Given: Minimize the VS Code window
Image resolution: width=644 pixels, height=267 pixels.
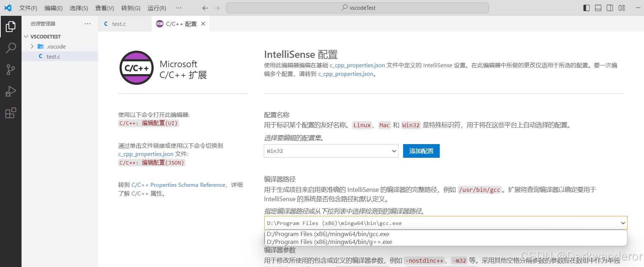Looking at the screenshot, I should click(638, 8).
